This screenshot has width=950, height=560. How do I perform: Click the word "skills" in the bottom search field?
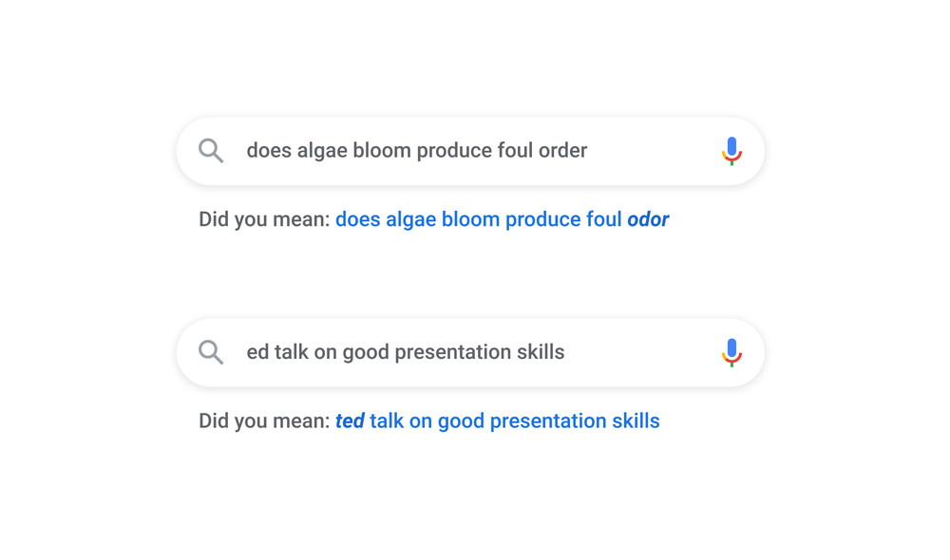point(540,351)
